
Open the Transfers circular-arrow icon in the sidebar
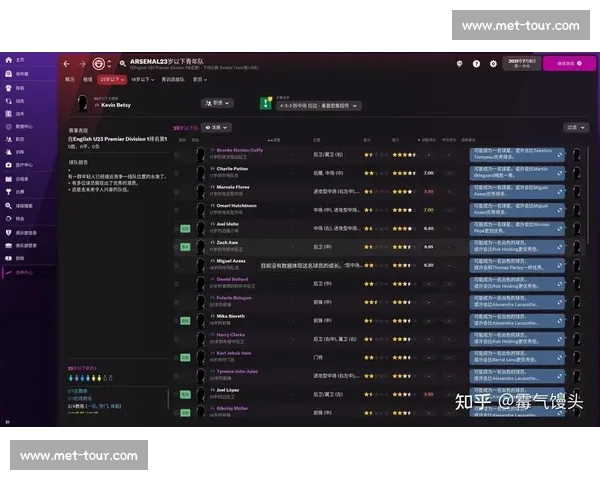8,219
